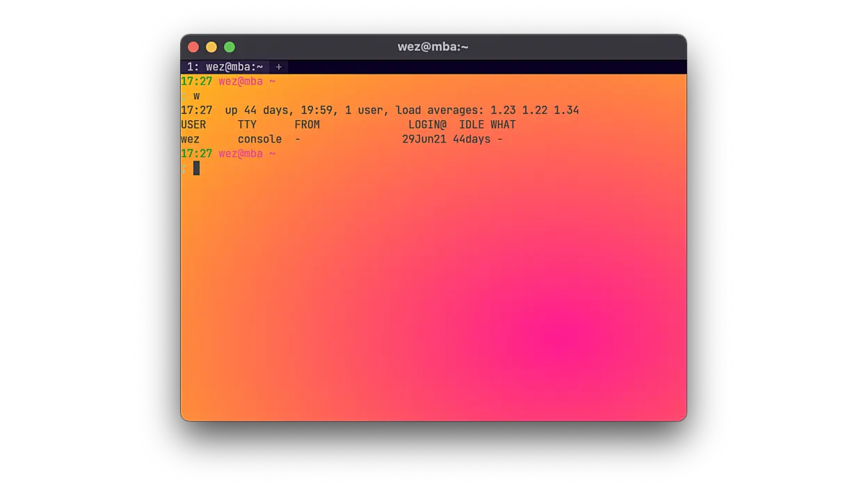Click the WHAT column header text

click(504, 124)
